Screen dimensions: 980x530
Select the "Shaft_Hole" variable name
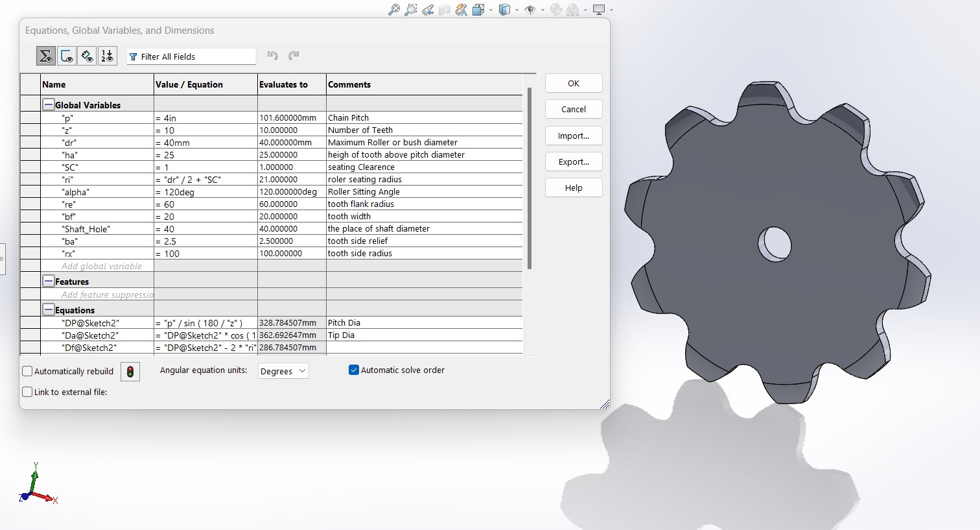tap(97, 229)
